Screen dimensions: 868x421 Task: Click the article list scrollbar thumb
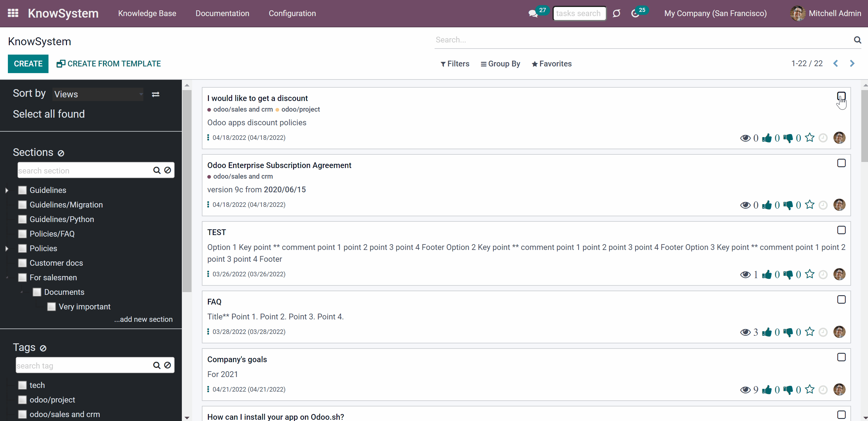pyautogui.click(x=865, y=126)
